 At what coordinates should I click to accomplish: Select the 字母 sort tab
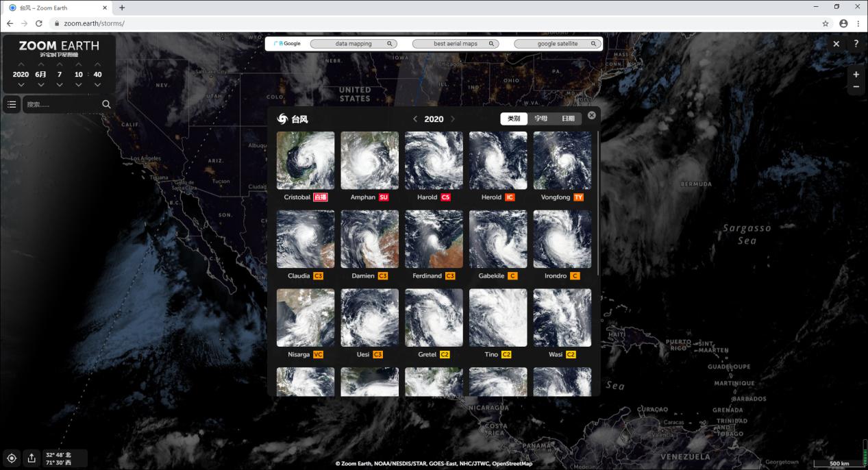pos(541,119)
